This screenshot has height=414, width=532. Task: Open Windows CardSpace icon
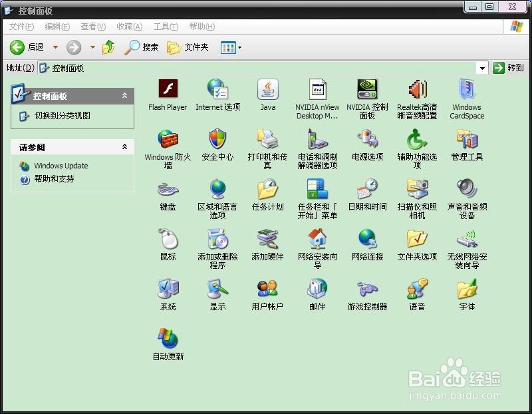coord(467,89)
